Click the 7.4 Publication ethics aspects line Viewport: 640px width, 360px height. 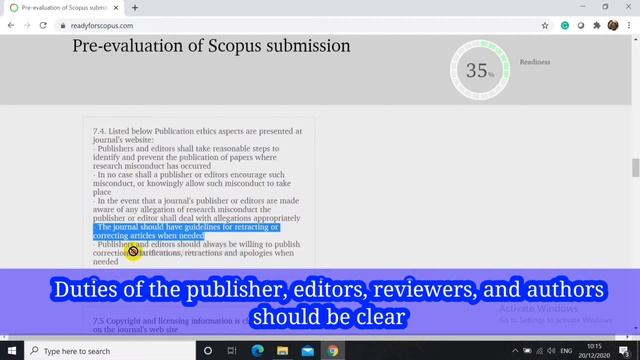(198, 131)
